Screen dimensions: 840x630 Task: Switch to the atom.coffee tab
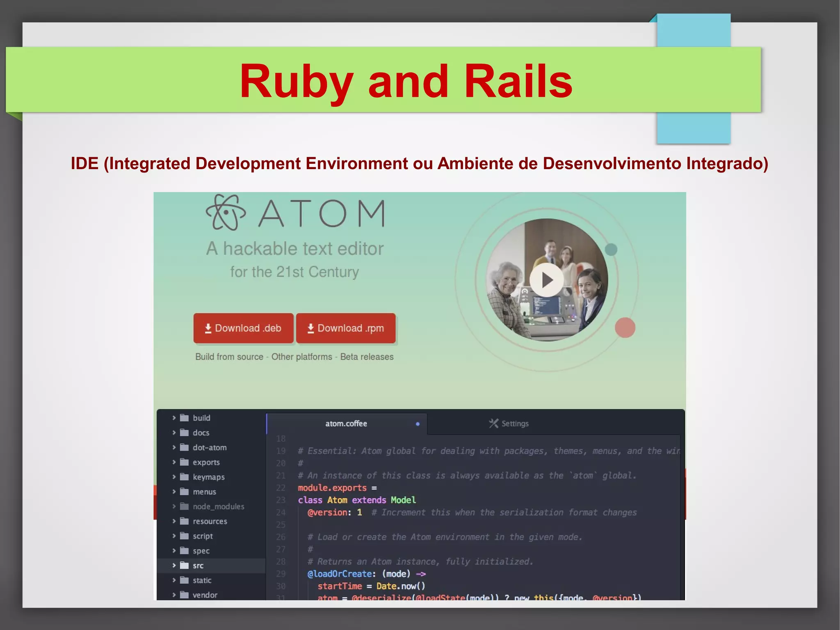click(347, 424)
